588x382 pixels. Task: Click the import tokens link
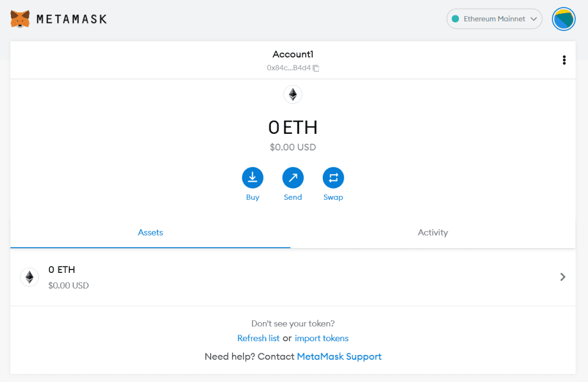[322, 338]
